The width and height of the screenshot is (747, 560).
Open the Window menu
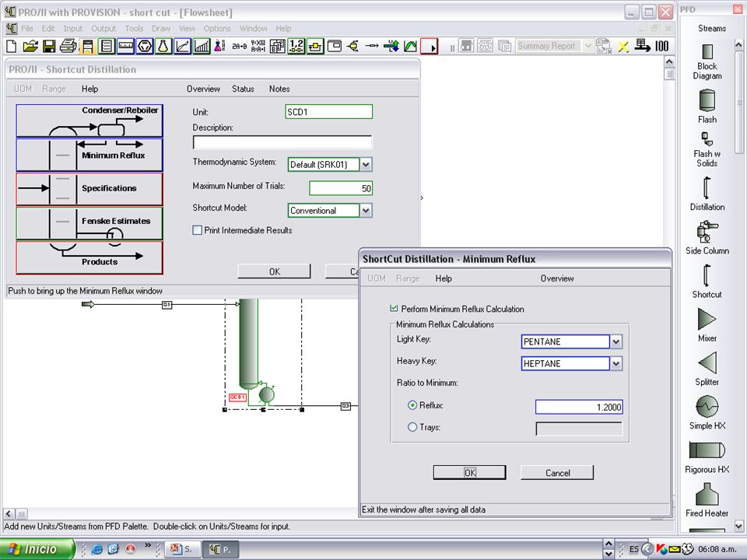253,29
